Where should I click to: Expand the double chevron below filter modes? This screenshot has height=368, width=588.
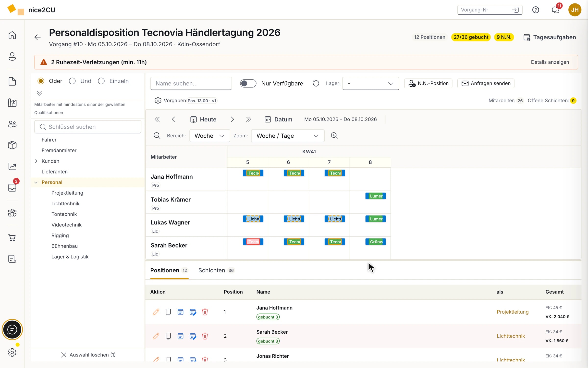pos(39,93)
